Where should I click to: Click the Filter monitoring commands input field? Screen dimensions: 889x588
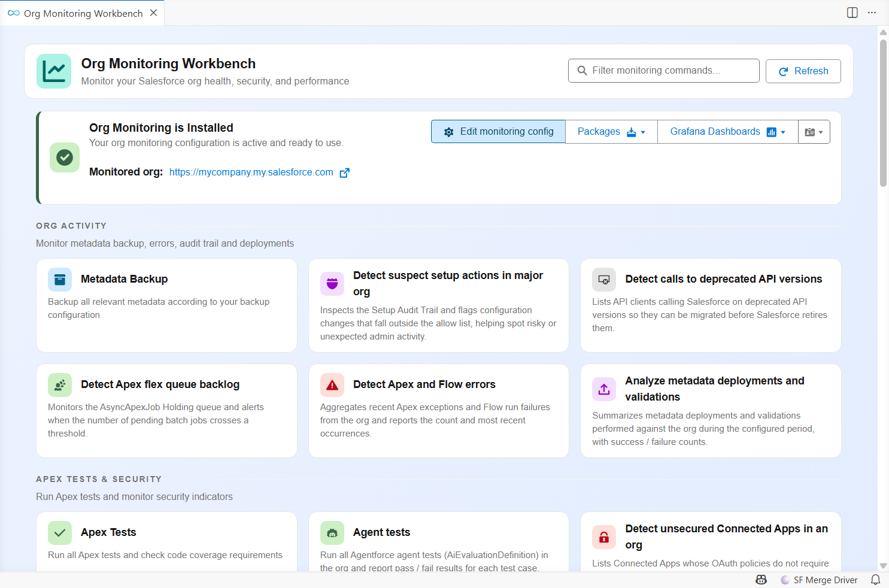point(664,71)
